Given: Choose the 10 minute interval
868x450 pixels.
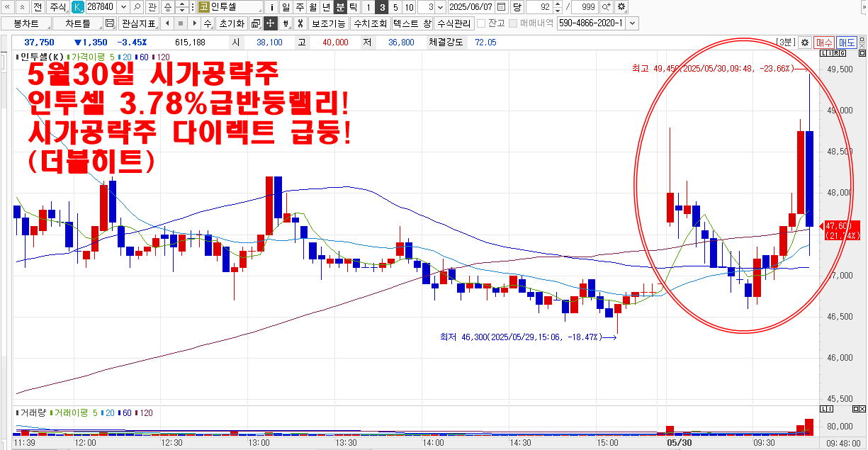Looking at the screenshot, I should (409, 7).
